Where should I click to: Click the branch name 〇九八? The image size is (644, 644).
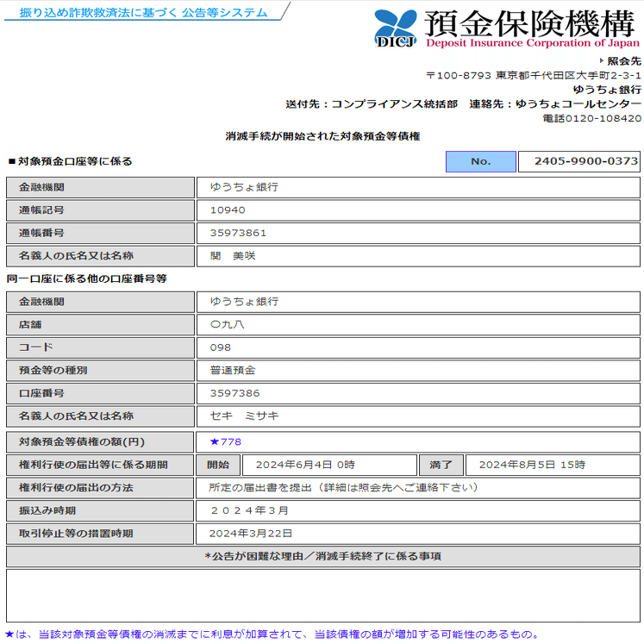227,324
